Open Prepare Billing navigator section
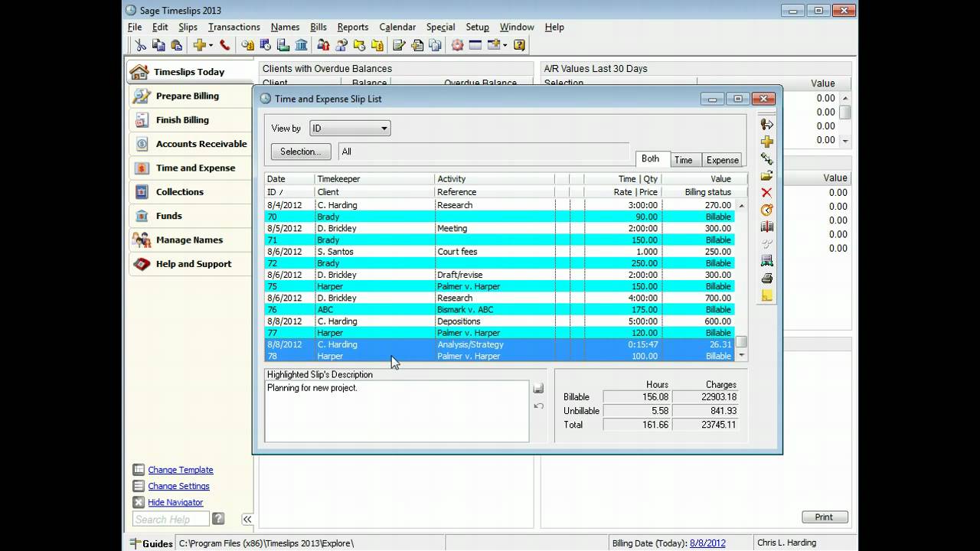 coord(190,96)
